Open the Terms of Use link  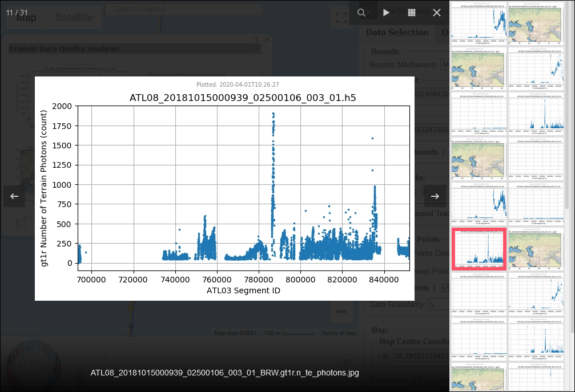click(337, 333)
